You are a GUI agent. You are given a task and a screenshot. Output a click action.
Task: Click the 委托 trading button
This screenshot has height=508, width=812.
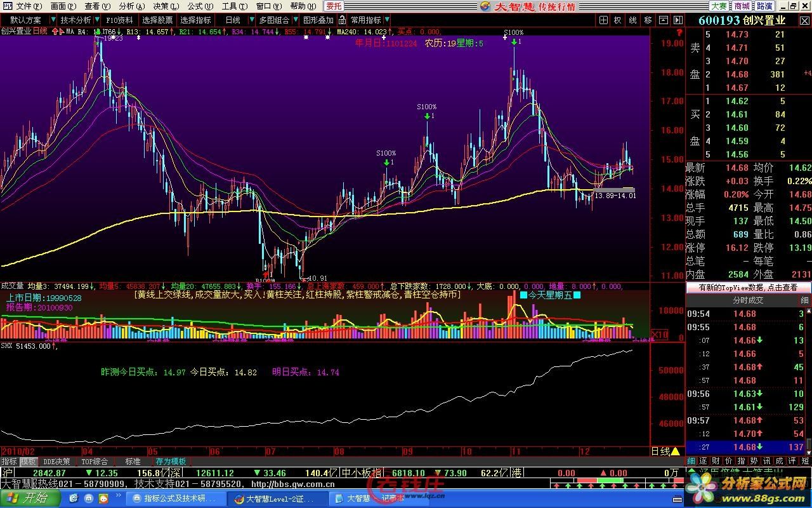(334, 6)
